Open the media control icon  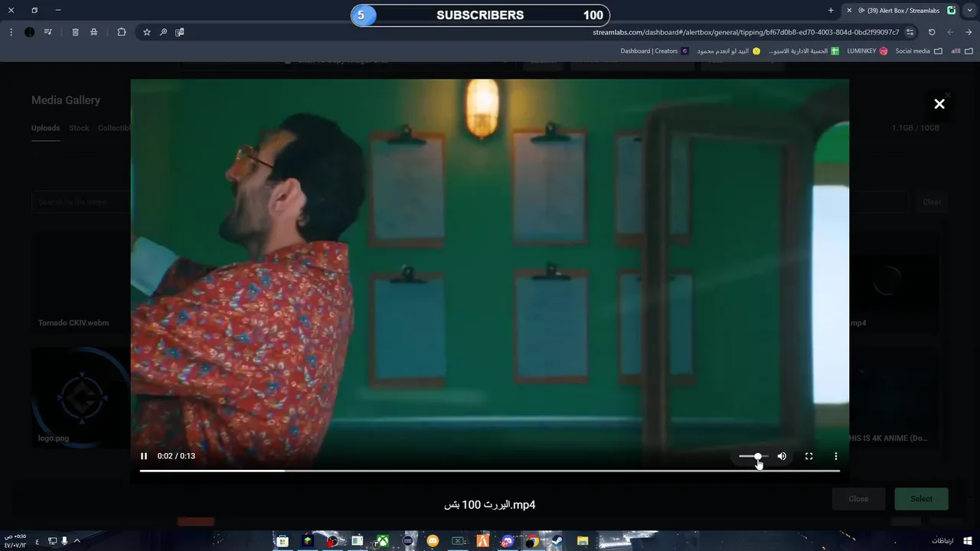point(48,32)
